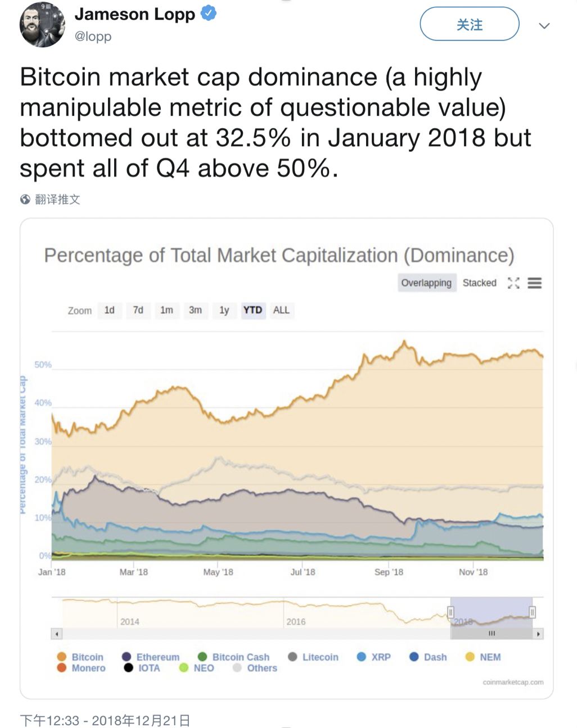Viewport: 577px width, 728px height.
Task: Toggle Bitcoin series in legend
Action: click(x=87, y=657)
